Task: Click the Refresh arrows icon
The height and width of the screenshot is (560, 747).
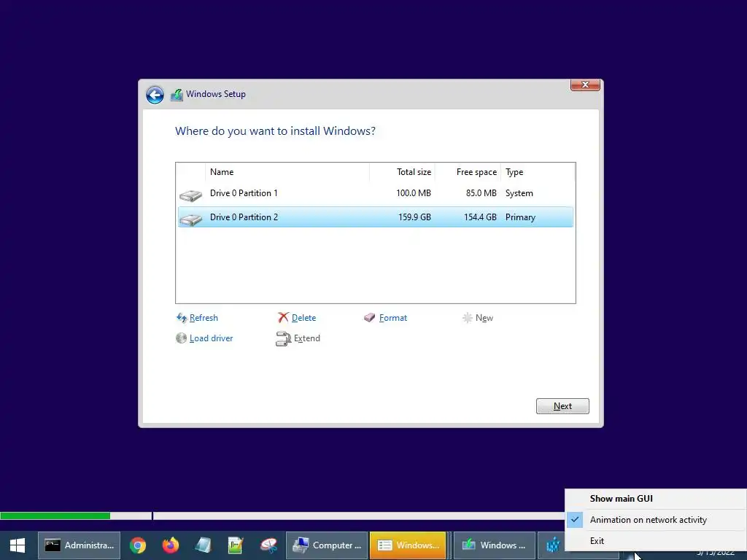Action: (182, 318)
